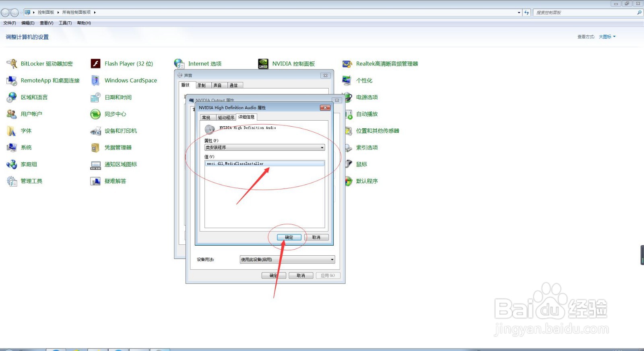Viewport: 644px width, 351px height.
Task: Switch to 声音 tab in 声音 window
Action: click(218, 85)
